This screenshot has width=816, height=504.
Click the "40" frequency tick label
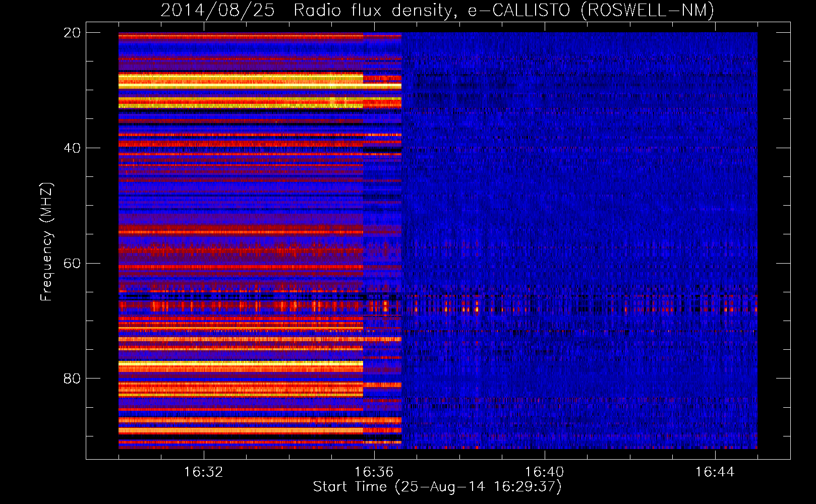coord(72,148)
